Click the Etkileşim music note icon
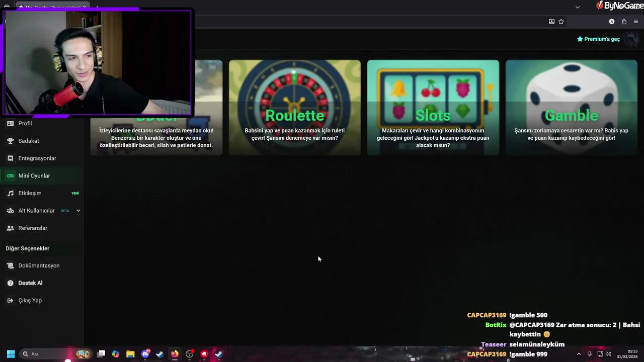This screenshot has height=362, width=644. pos(10,193)
